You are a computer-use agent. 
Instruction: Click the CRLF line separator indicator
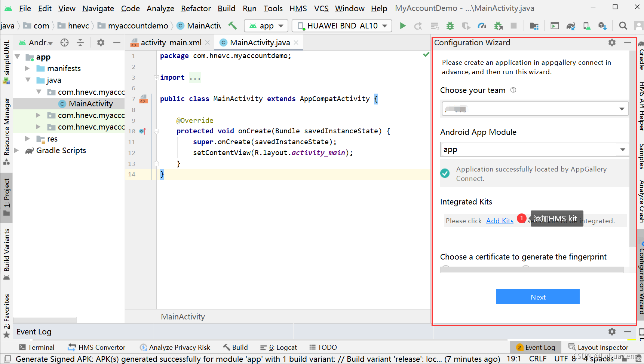click(538, 359)
